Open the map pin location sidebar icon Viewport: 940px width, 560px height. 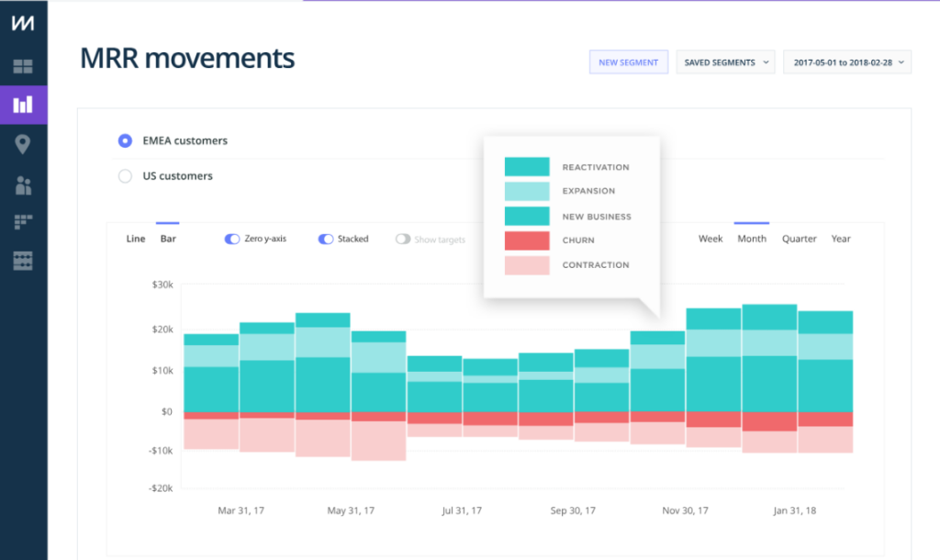click(x=23, y=144)
